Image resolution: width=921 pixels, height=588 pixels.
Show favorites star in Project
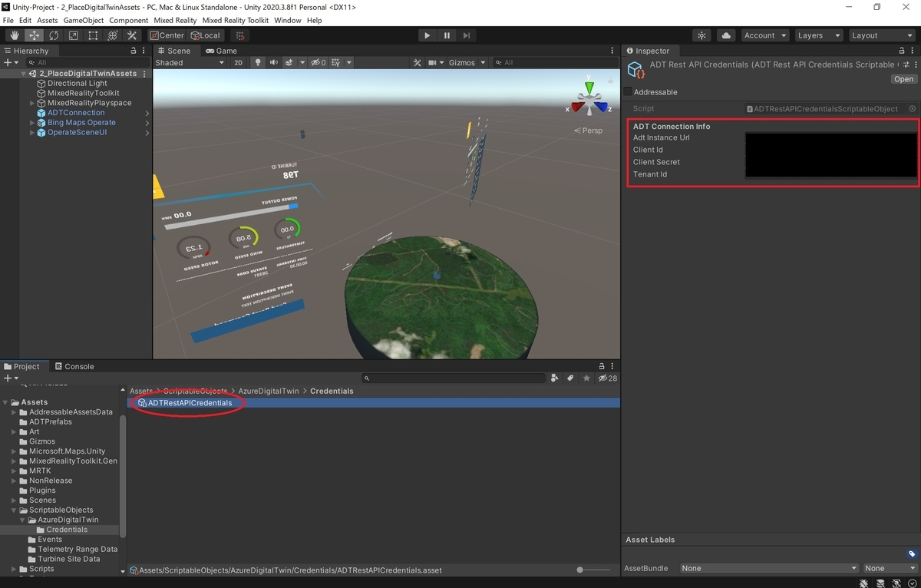click(x=586, y=378)
